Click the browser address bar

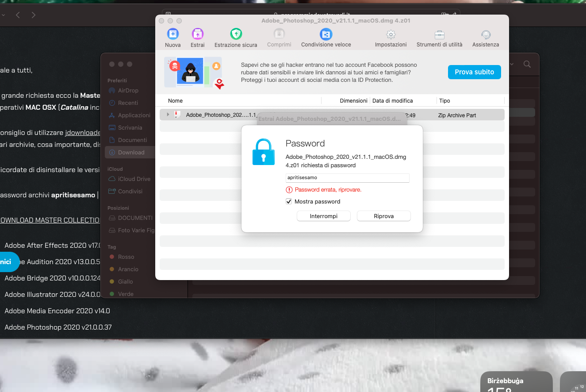pos(311,14)
